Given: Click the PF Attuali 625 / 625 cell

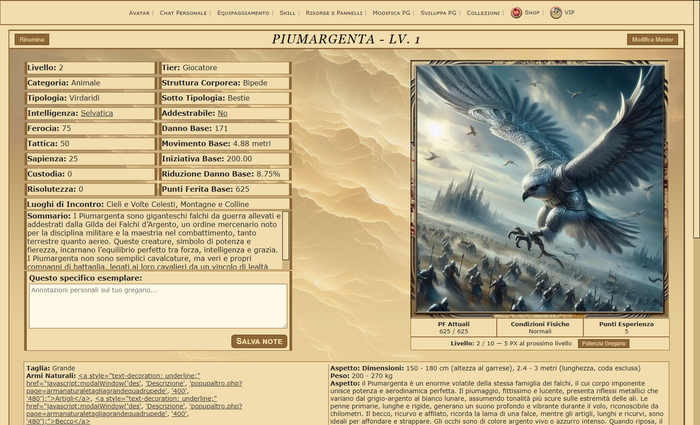Looking at the screenshot, I should (x=454, y=328).
